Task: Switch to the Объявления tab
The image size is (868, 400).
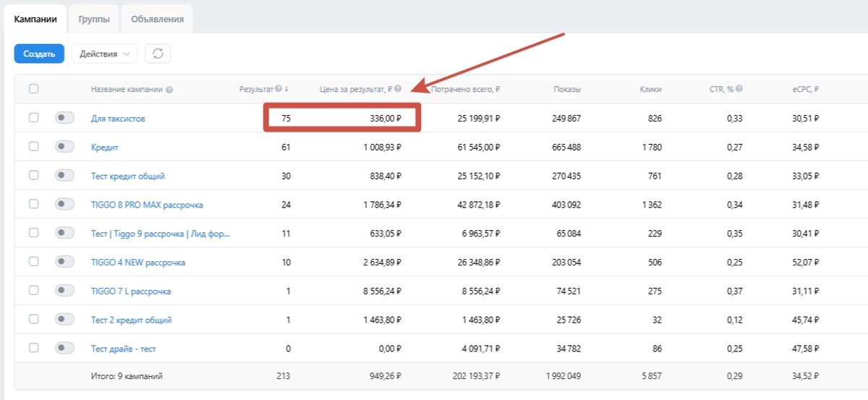Action: pos(157,20)
